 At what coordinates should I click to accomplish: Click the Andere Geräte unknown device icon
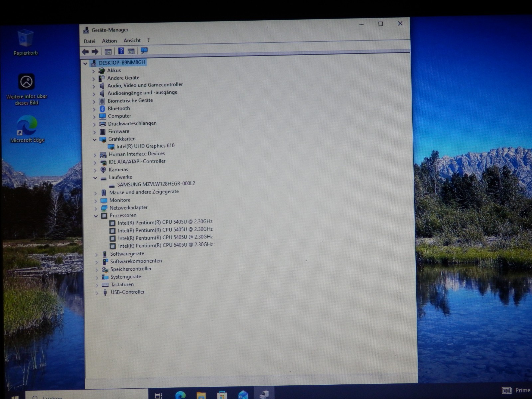coord(102,78)
